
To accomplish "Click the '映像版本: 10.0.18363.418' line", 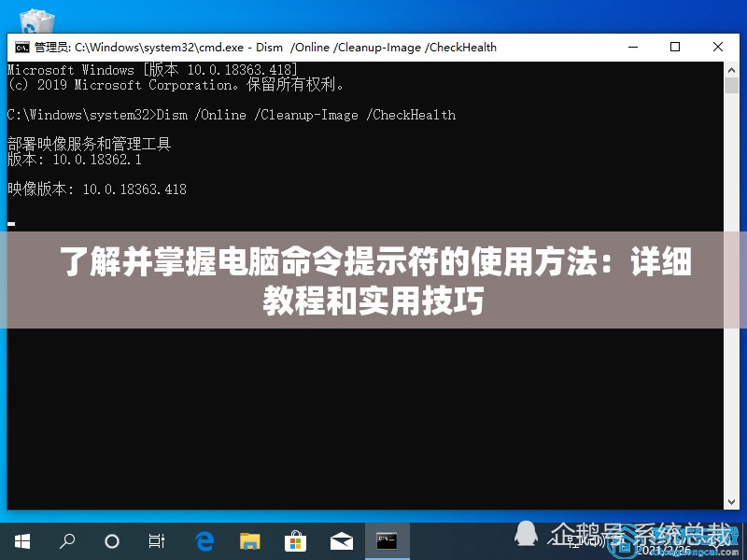I will pos(97,189).
